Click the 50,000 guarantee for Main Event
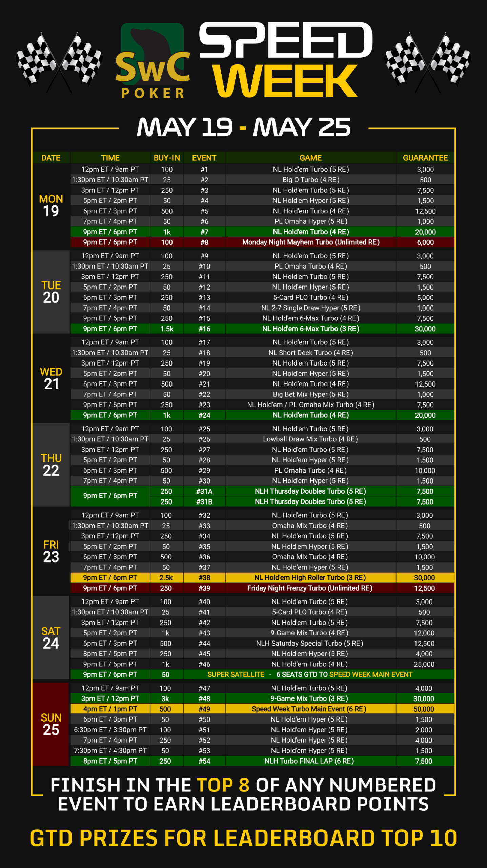The width and height of the screenshot is (487, 868). coord(424,709)
